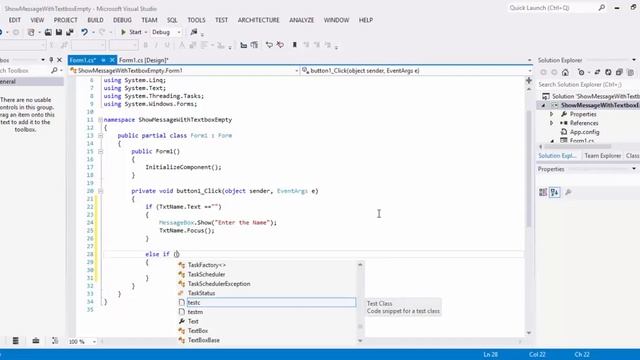640x360 pixels.
Task: Open the TOOLS menu
Action: point(196,20)
